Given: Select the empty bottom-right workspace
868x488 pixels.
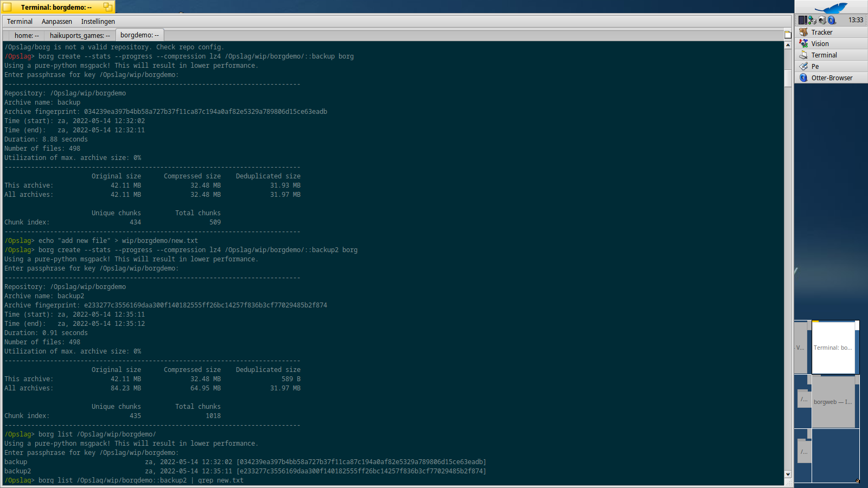Looking at the screenshot, I should coord(836,455).
